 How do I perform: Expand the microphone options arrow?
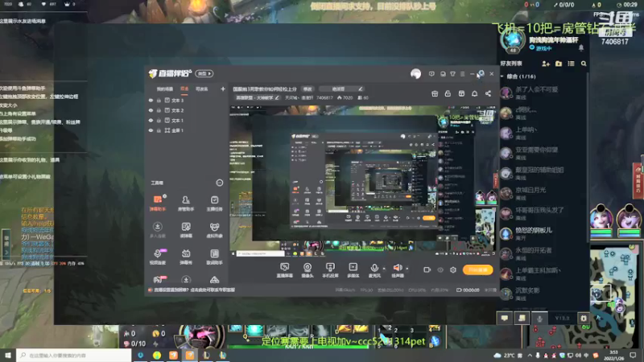click(384, 269)
